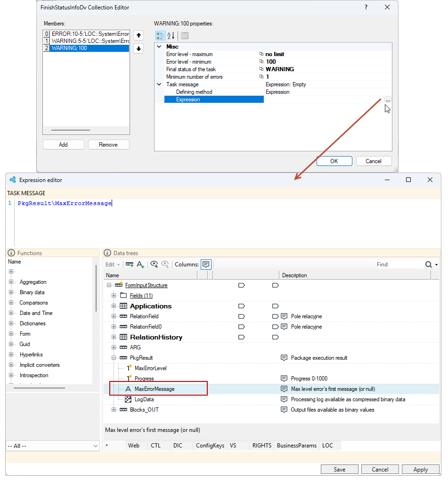Click Apply in the Expression editor

tap(421, 469)
